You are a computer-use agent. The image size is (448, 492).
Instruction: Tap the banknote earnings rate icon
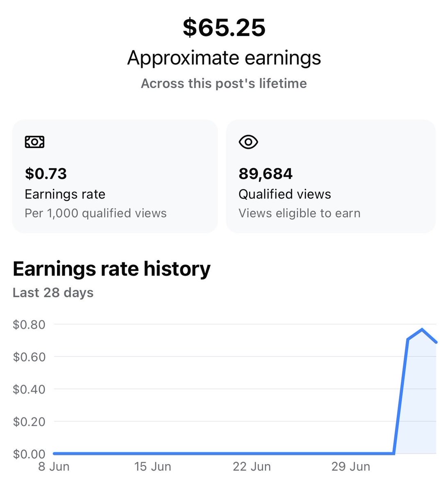[x=35, y=142]
